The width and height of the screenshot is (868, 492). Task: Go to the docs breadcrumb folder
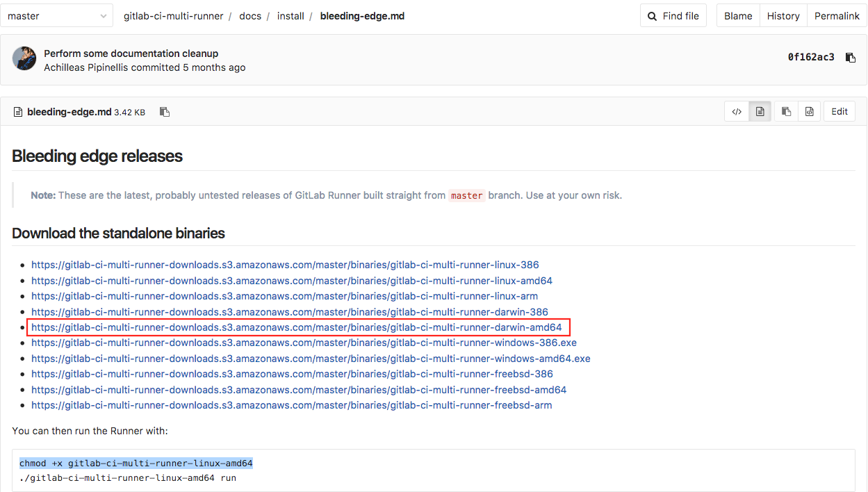coord(250,16)
